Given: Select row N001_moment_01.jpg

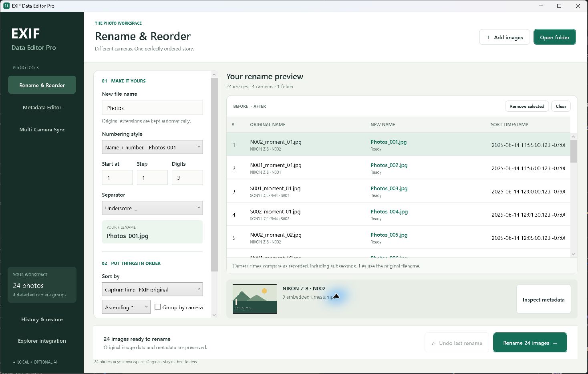Looking at the screenshot, I should tap(398, 168).
